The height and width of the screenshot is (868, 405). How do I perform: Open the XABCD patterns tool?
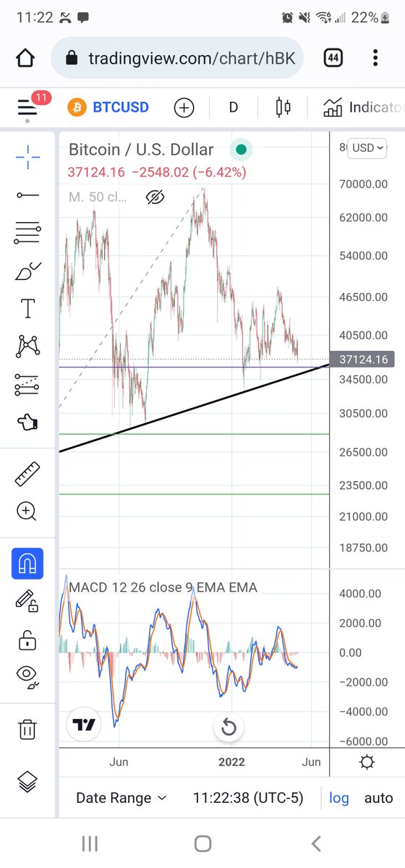coord(27,346)
